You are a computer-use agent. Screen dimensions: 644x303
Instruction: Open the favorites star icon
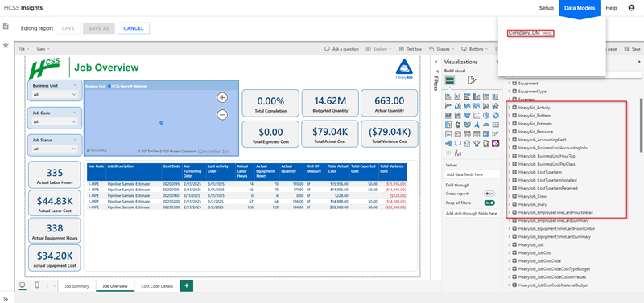pos(6,45)
